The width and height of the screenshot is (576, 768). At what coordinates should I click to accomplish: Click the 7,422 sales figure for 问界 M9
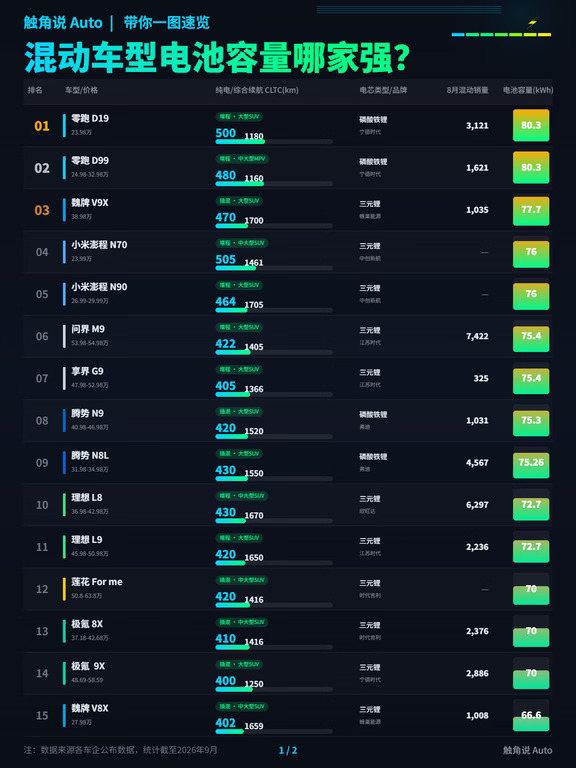point(477,336)
